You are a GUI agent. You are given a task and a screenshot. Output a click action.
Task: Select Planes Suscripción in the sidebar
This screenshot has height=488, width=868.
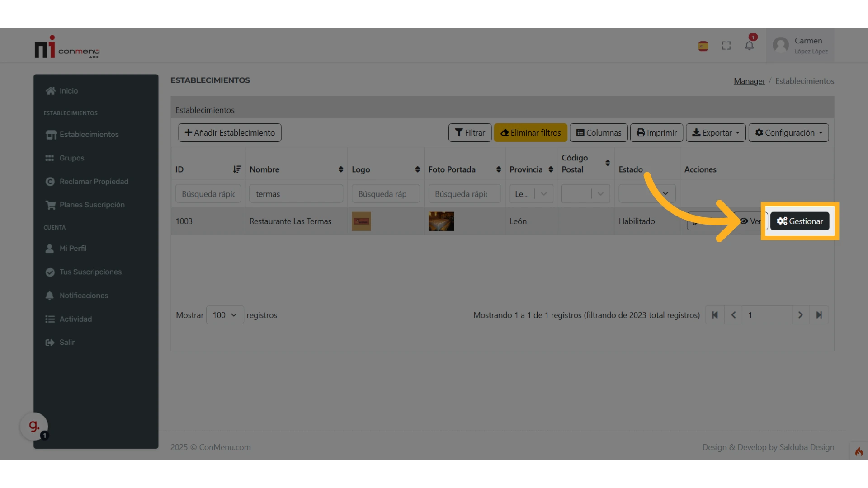click(x=92, y=205)
